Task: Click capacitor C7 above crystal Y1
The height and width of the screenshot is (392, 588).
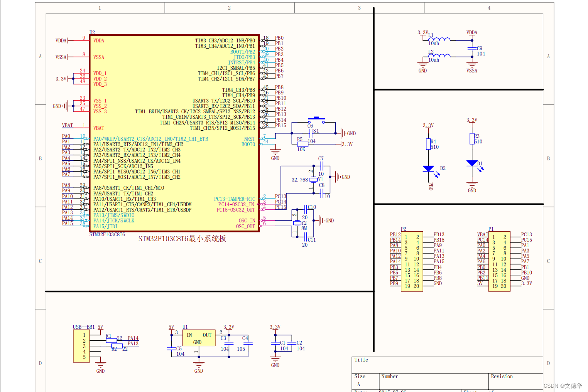Action: [321, 166]
